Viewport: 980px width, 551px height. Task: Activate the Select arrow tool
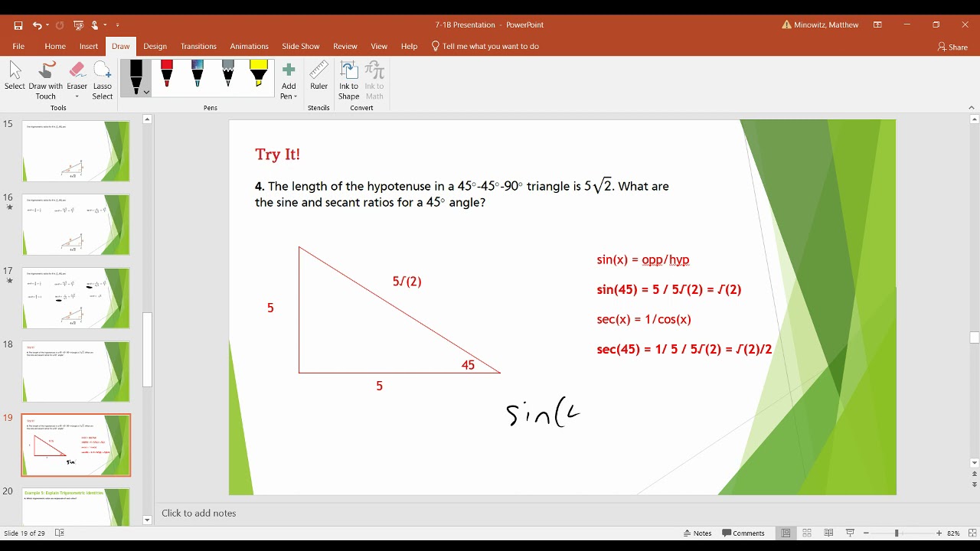[x=15, y=80]
